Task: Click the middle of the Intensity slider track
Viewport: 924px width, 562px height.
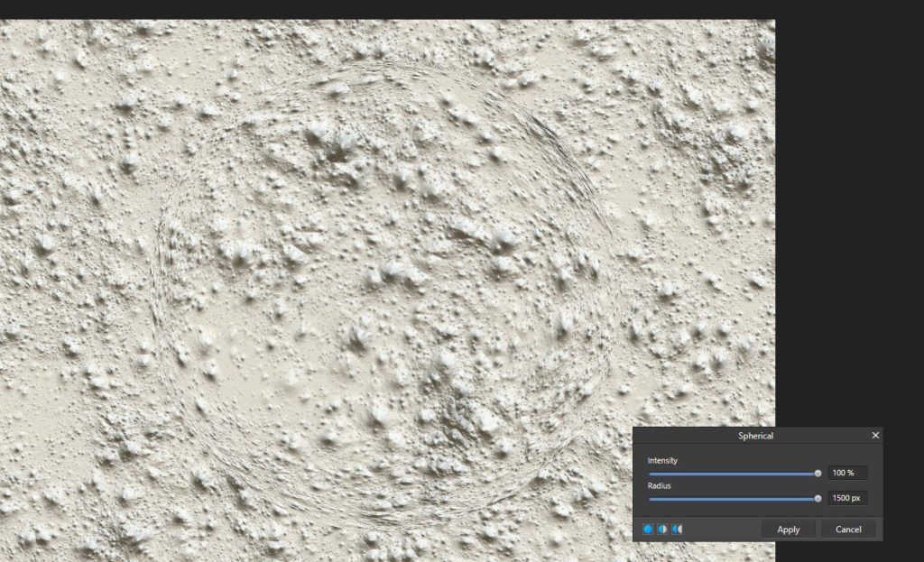Action: point(733,474)
